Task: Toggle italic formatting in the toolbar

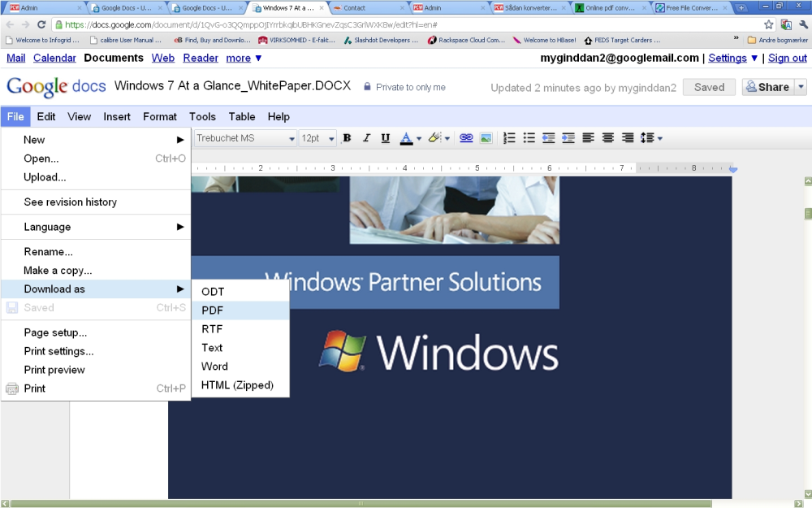Action: (366, 138)
